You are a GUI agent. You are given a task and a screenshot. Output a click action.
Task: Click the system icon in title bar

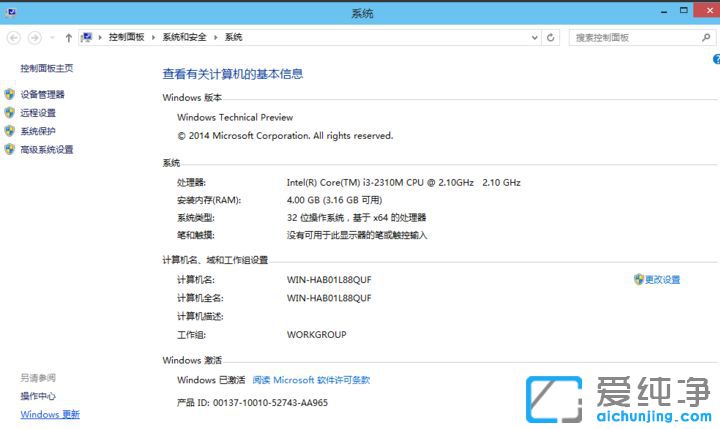tap(11, 12)
